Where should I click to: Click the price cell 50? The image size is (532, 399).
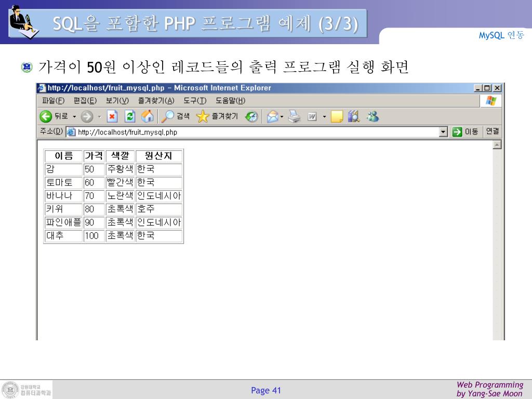pyautogui.click(x=94, y=169)
